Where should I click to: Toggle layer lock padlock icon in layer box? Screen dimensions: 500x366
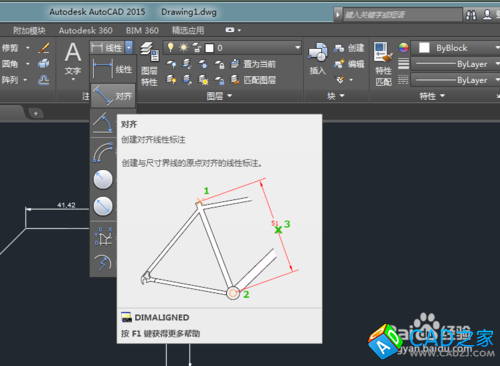[197, 48]
